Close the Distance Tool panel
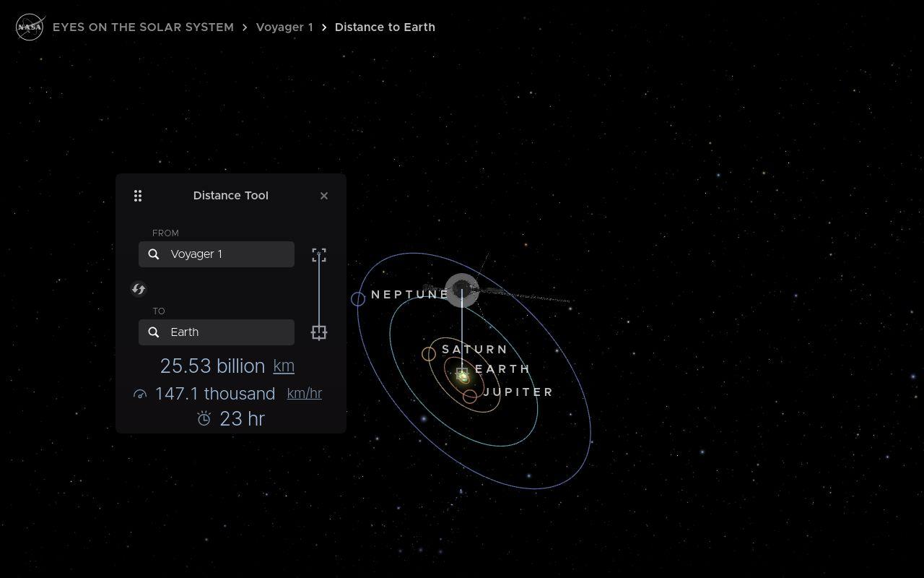The height and width of the screenshot is (578, 924). pos(324,196)
